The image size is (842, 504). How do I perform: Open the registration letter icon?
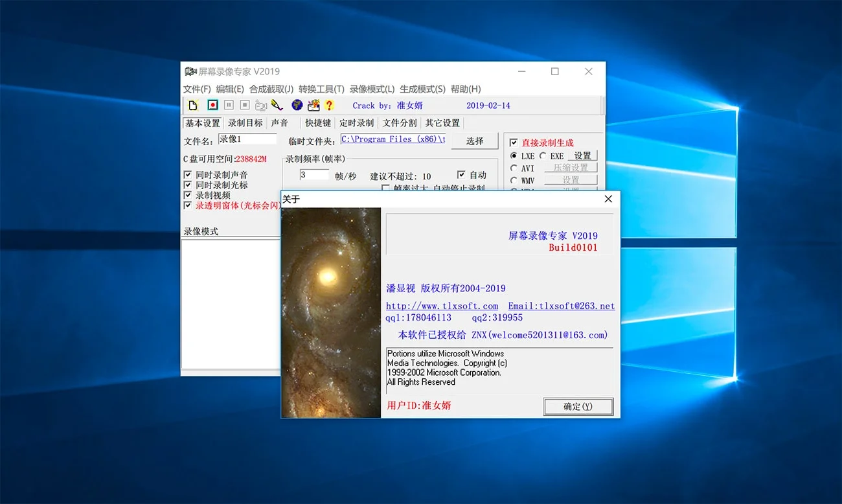[315, 105]
